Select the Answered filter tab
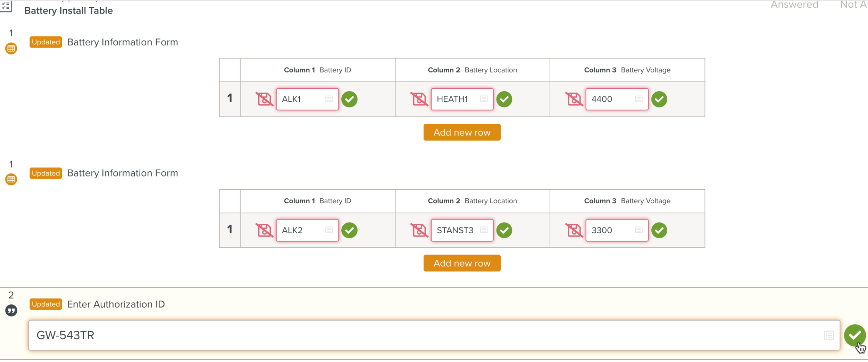 pyautogui.click(x=794, y=5)
